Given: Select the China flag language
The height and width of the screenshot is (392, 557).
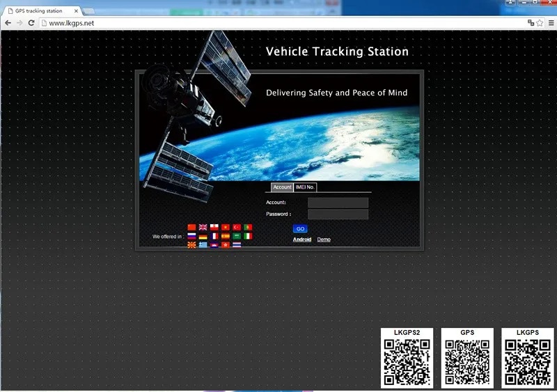Looking at the screenshot, I should click(x=192, y=227).
